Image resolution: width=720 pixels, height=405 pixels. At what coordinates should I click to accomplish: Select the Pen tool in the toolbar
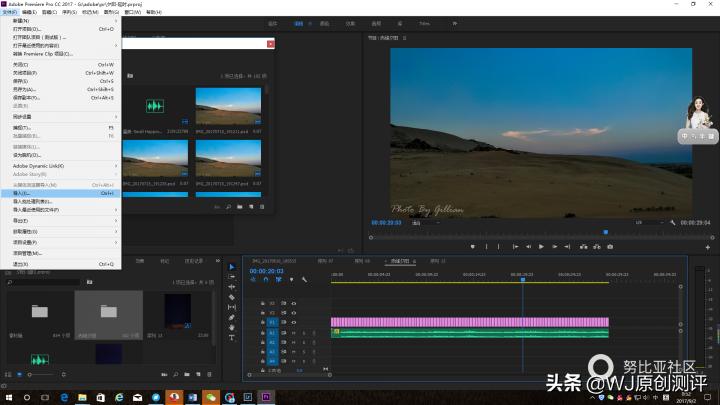232,318
